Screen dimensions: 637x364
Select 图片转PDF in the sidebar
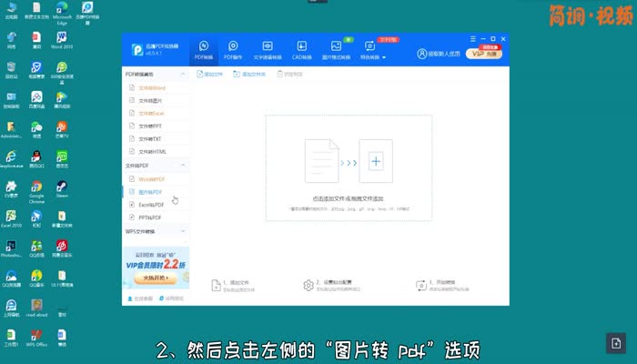(150, 192)
